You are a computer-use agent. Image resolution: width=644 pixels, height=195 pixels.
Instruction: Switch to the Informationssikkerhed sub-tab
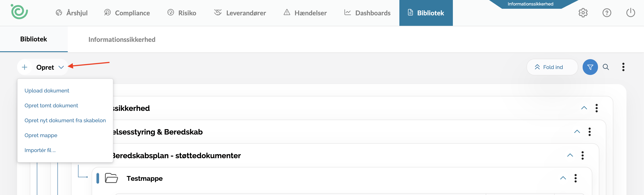pyautogui.click(x=122, y=39)
